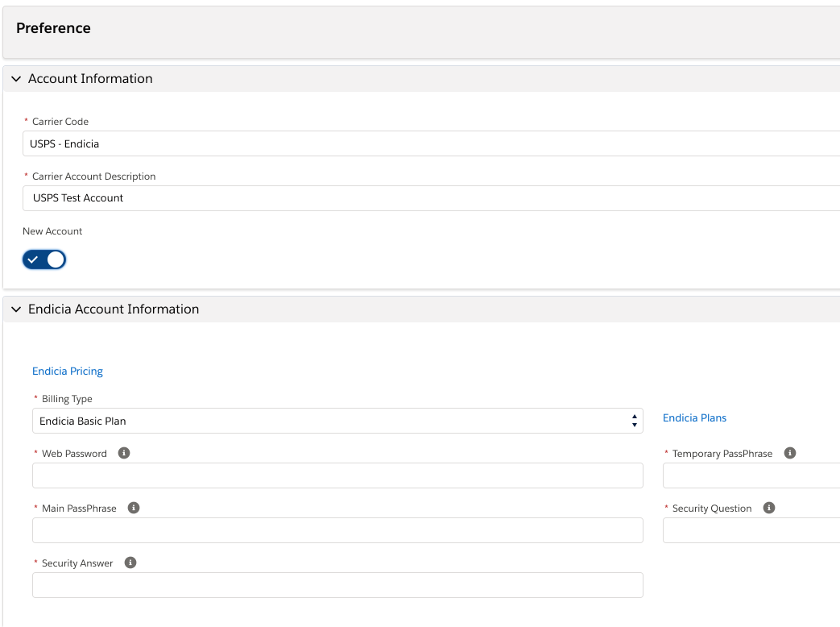840x627 pixels.
Task: Show Temporary PassPhrase info icon
Action: point(789,453)
